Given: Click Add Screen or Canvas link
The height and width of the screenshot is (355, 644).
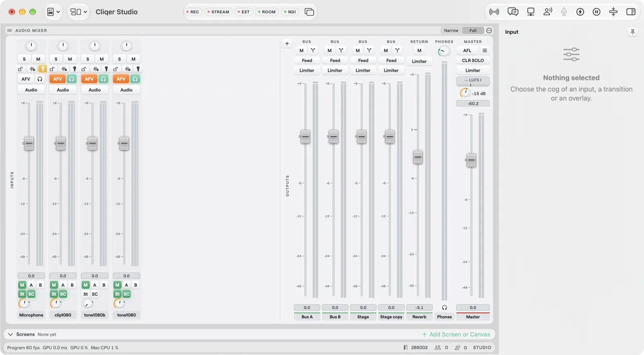Looking at the screenshot, I should [456, 334].
